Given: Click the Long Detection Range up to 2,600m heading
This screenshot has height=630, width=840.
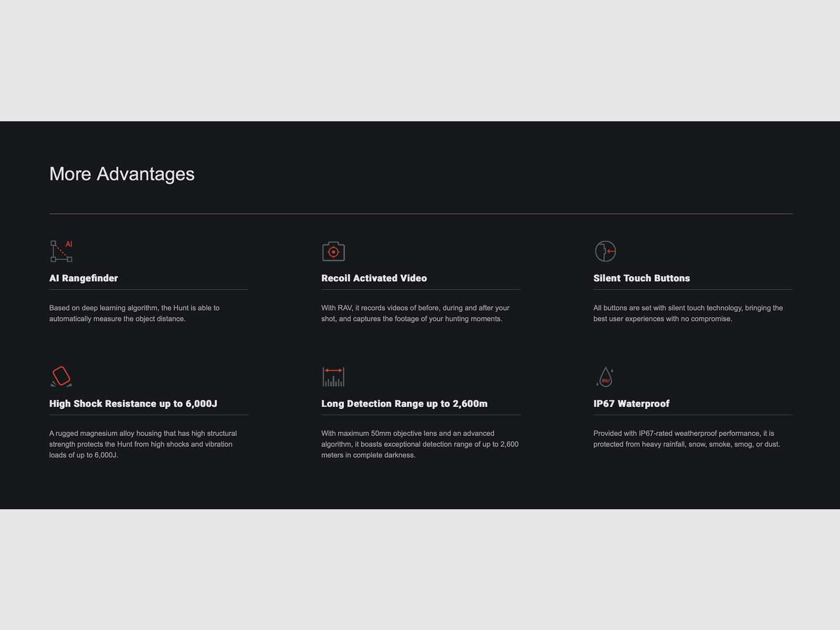Looking at the screenshot, I should 404,404.
